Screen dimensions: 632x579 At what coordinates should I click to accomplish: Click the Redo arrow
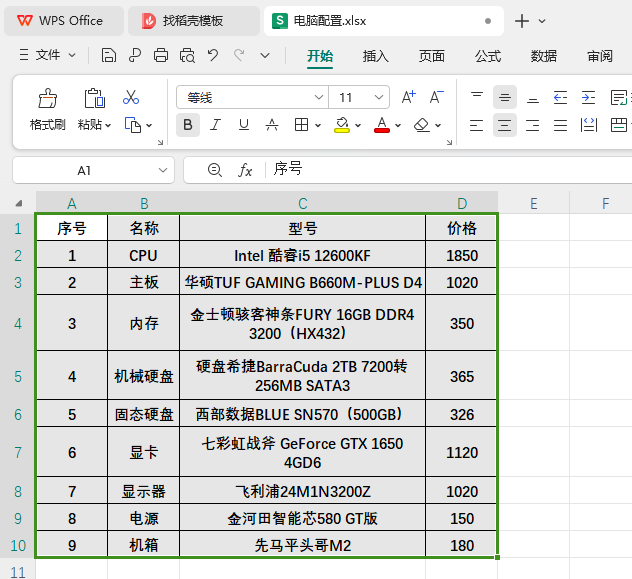point(239,55)
